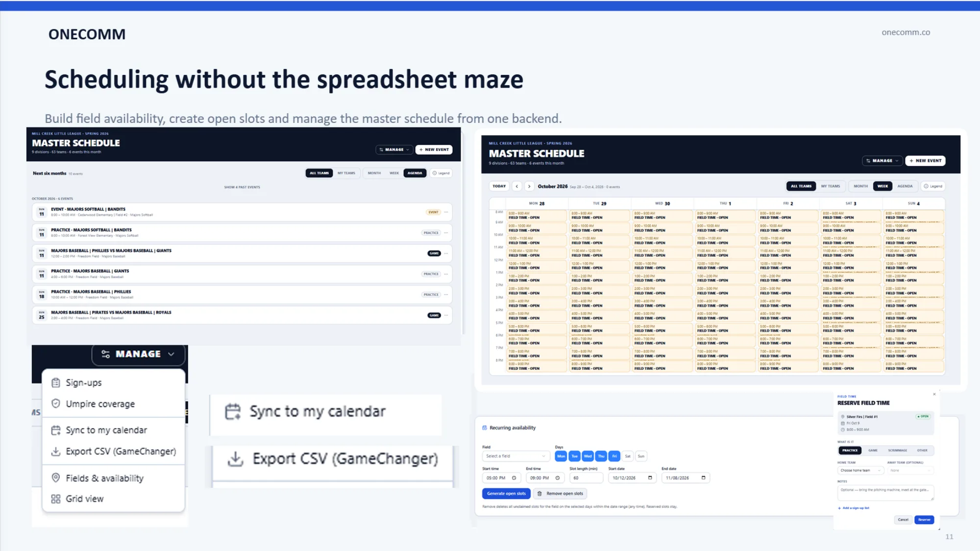Open Legend in the agenda view schedule

click(441, 173)
